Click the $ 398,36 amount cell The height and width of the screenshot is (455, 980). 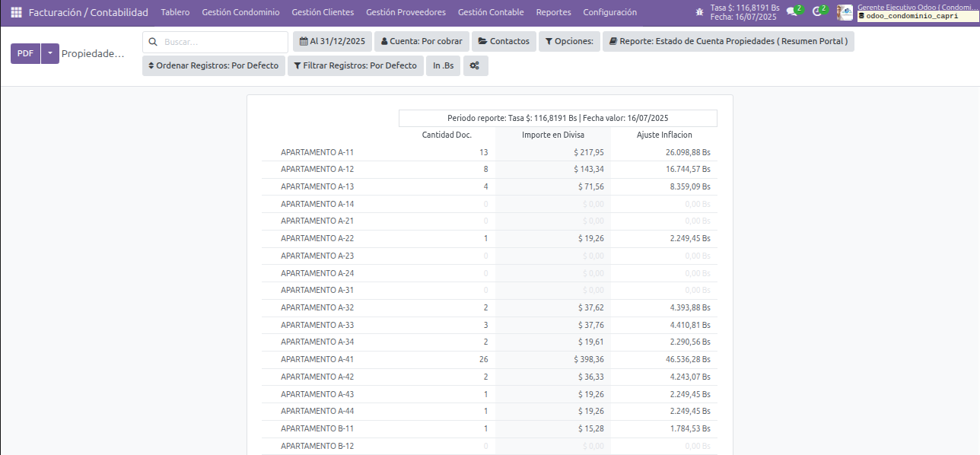[x=589, y=359]
